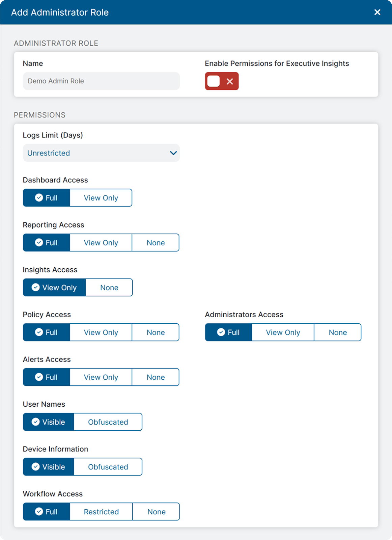Click the Insights Access View Only checkmark icon
The height and width of the screenshot is (540, 392).
coord(35,288)
